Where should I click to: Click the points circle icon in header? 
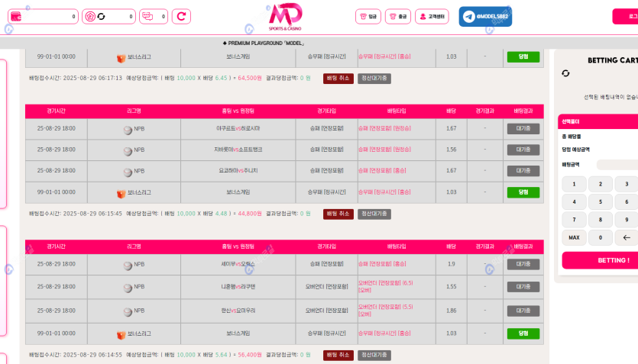click(x=89, y=16)
